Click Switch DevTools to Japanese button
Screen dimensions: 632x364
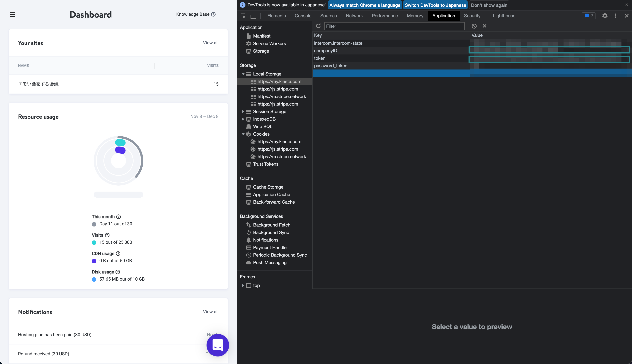pos(435,5)
